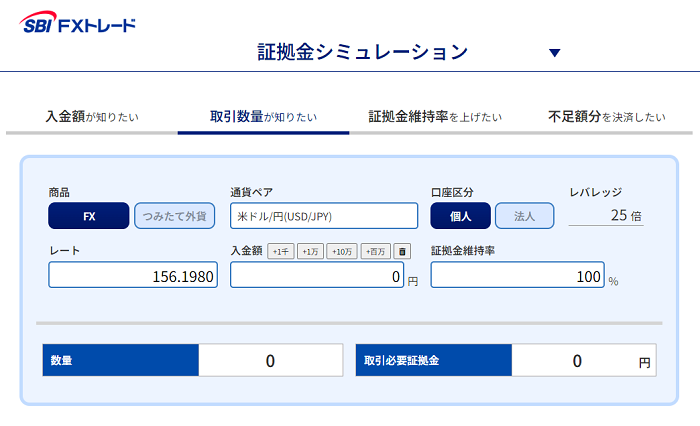
Task: Click the 入金額 yen input field
Action: 317,275
